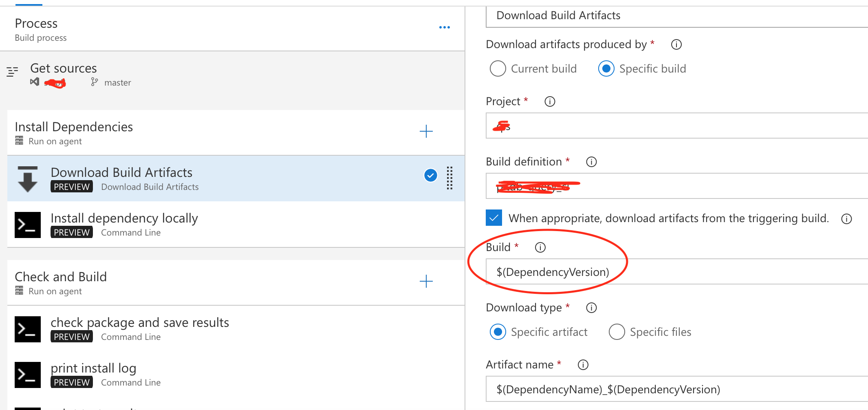Click the terminal icon of check package and save results

(27, 329)
